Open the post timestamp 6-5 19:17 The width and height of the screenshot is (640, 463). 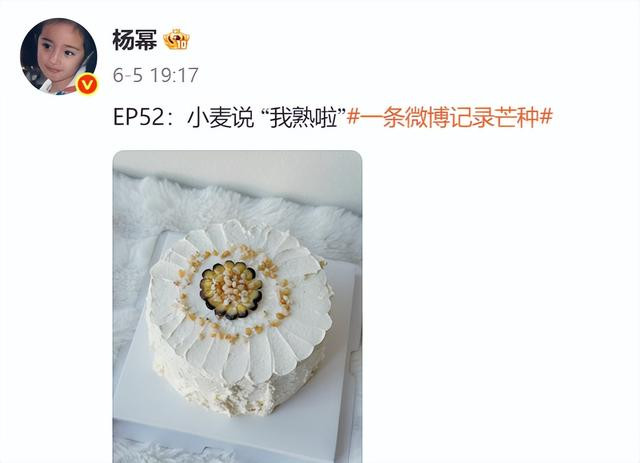click(x=156, y=75)
